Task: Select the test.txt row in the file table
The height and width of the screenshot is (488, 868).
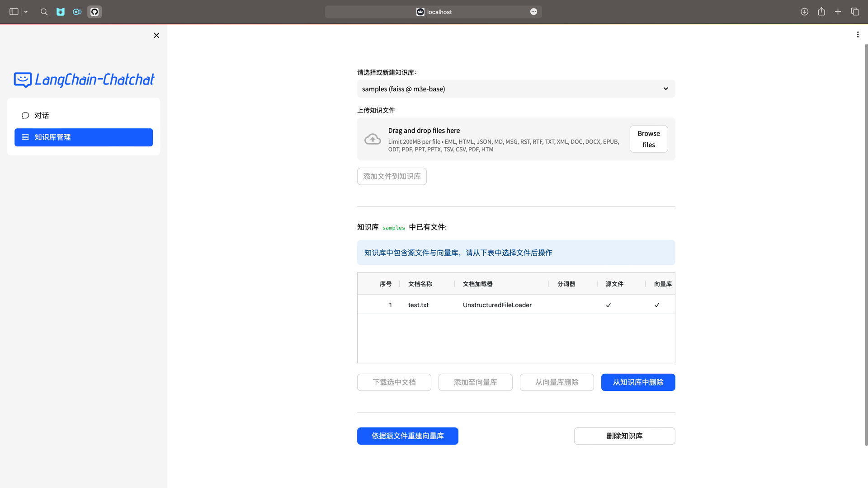Action: 418,305
